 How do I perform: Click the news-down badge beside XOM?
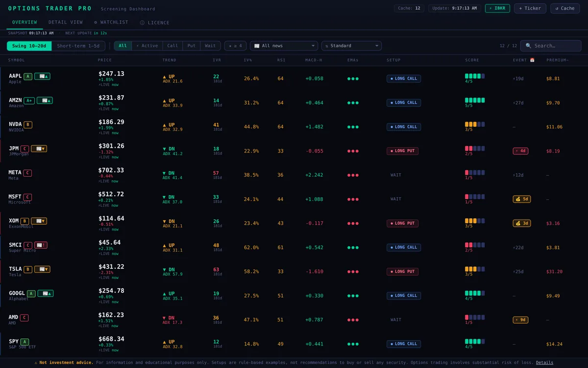click(39, 221)
